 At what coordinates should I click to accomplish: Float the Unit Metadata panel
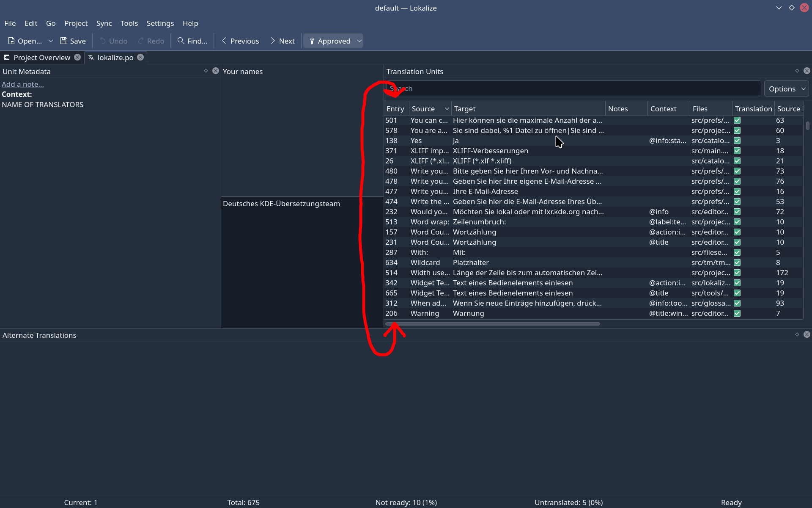click(x=206, y=71)
